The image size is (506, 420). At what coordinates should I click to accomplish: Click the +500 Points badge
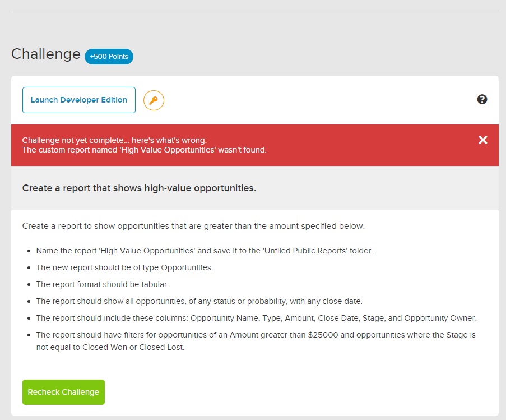109,57
